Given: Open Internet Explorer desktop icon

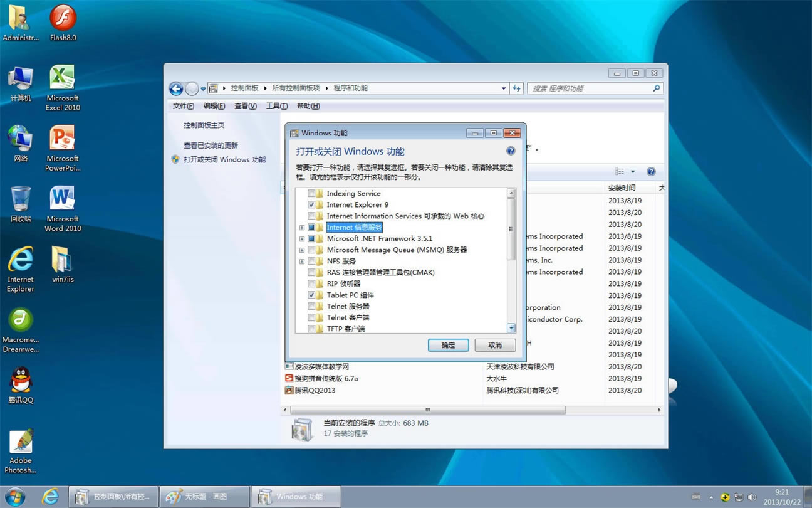Looking at the screenshot, I should (x=21, y=269).
